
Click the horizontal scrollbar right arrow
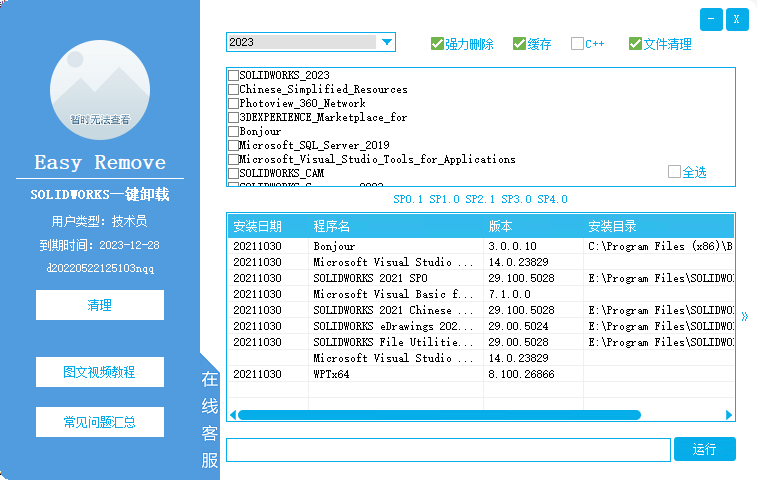[x=729, y=415]
